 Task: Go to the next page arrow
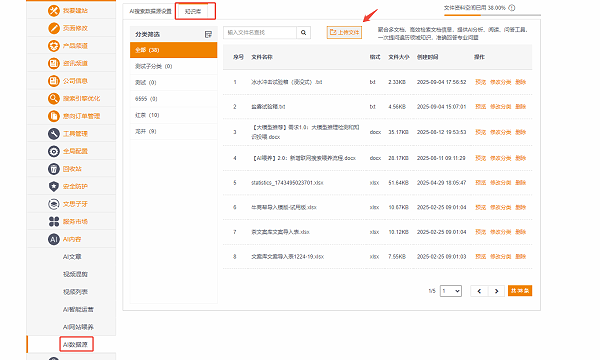click(496, 291)
